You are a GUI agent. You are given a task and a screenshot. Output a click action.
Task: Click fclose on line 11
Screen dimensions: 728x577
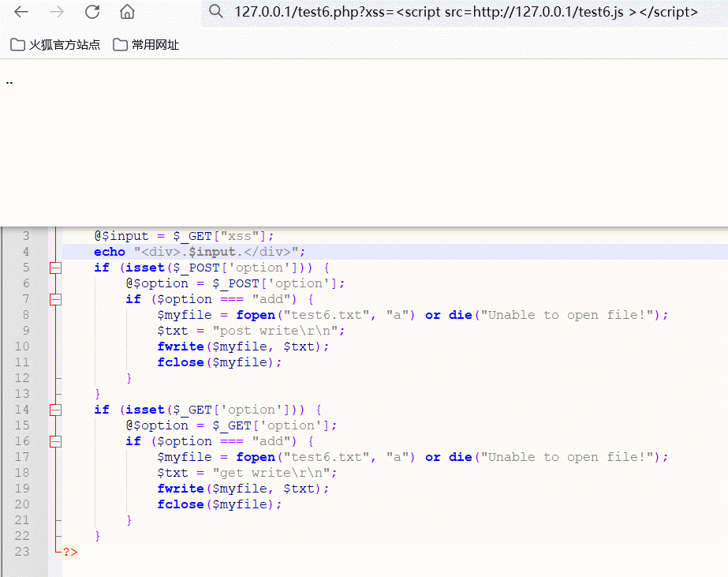181,362
